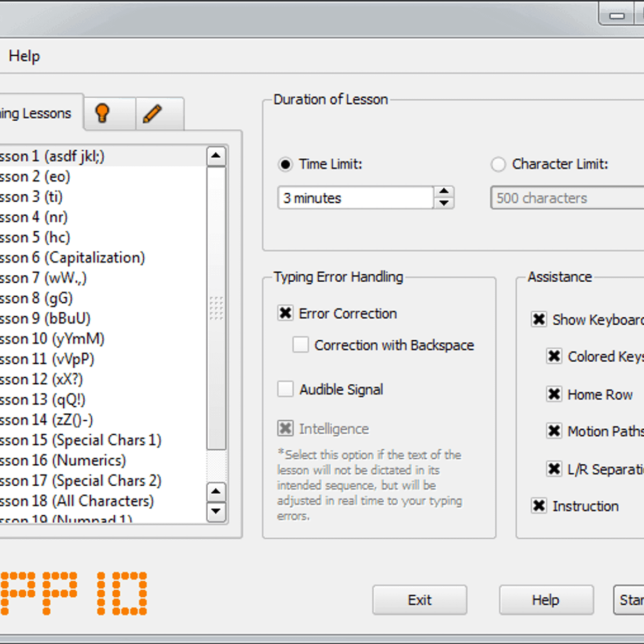Enable the Audible Signal option
The image size is (644, 644).
point(286,389)
